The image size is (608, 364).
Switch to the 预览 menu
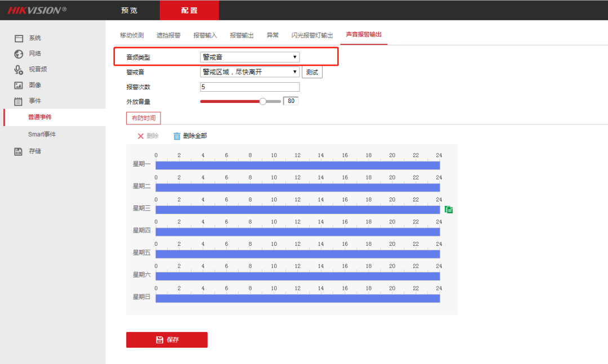[x=128, y=10]
